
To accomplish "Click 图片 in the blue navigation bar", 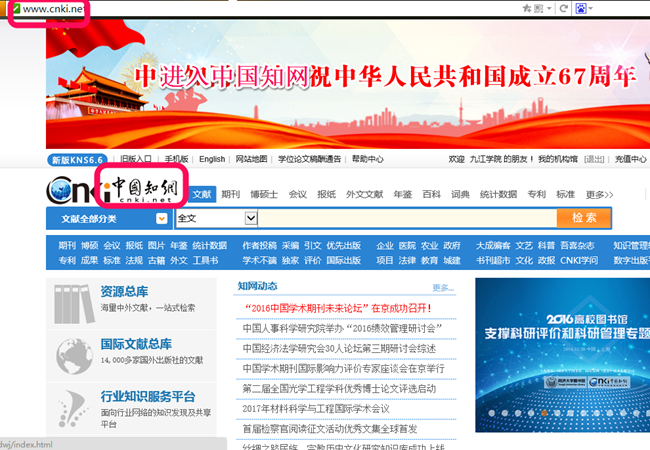I will click(156, 246).
